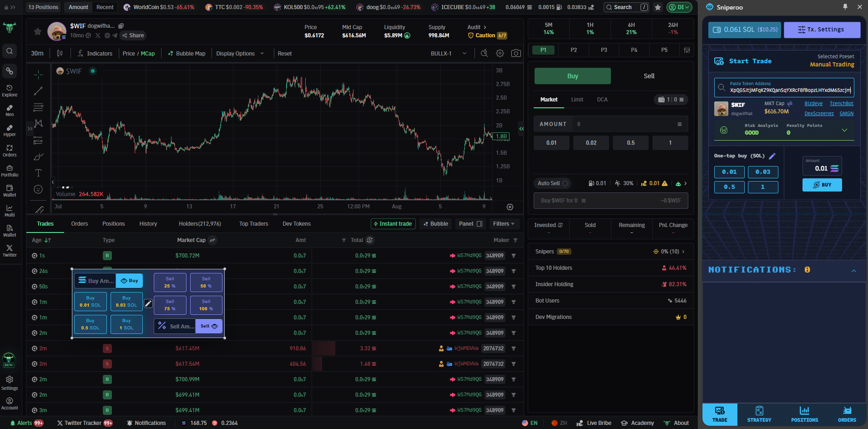This screenshot has height=429, width=868.
Task: Open the X link beside the Share button
Action: [98, 35]
